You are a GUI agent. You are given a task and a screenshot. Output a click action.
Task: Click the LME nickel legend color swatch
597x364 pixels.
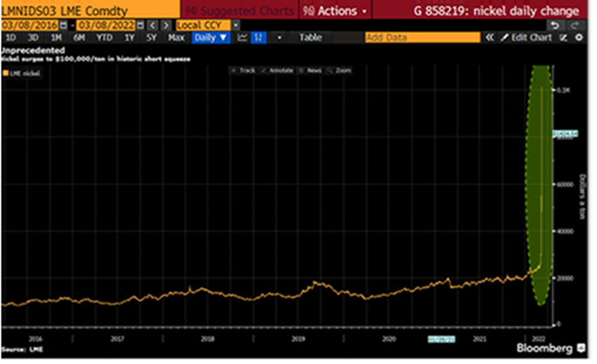click(x=8, y=76)
